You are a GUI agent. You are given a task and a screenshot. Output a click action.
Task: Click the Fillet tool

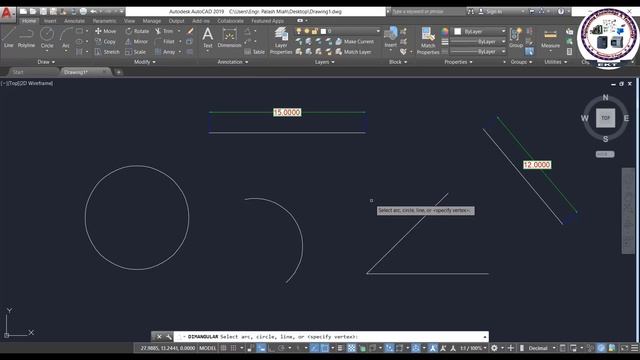164,42
